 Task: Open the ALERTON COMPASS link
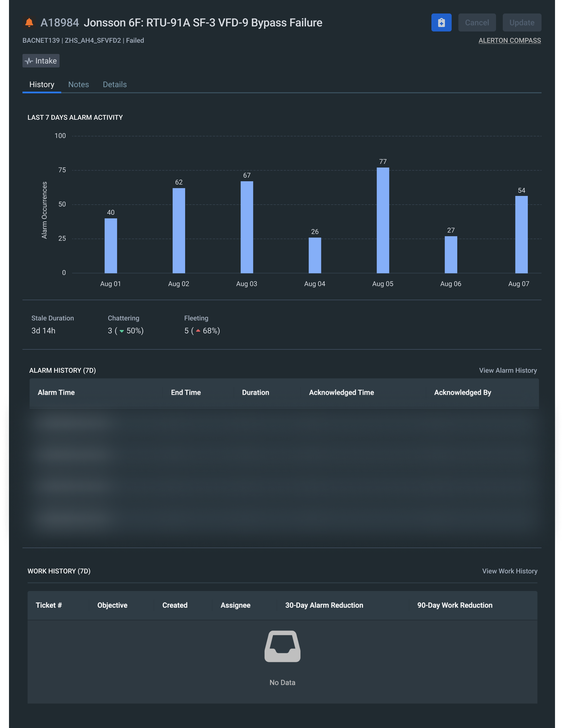click(x=509, y=40)
